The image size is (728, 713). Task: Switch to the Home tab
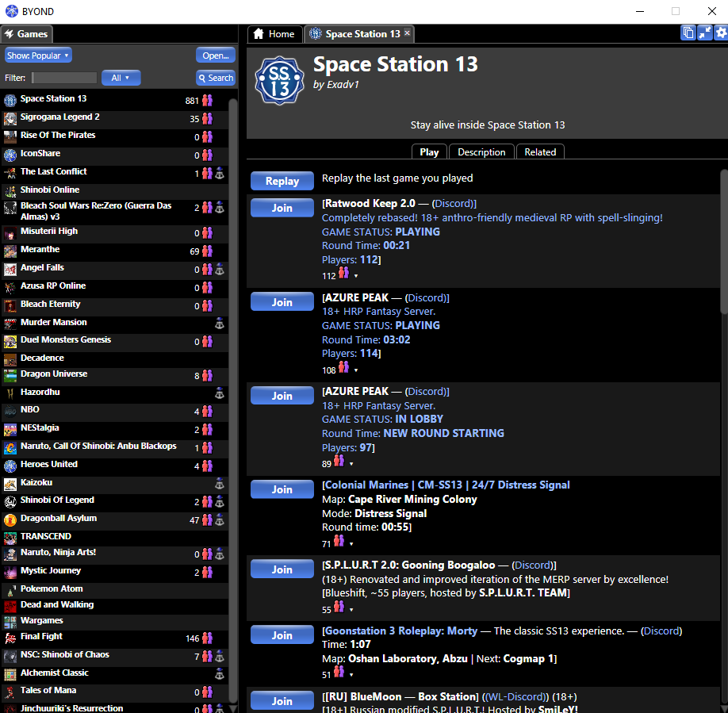275,34
